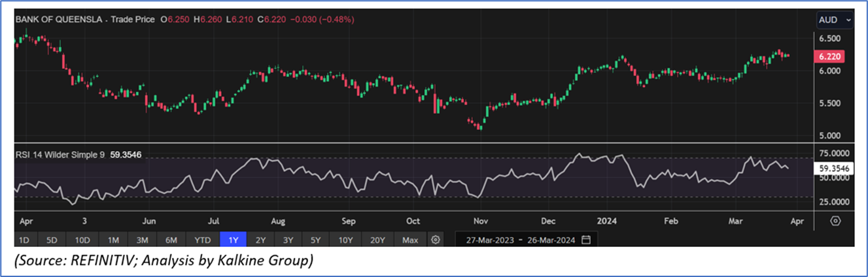This screenshot has width=868, height=277.
Task: Select the 10D time range
Action: pos(82,240)
